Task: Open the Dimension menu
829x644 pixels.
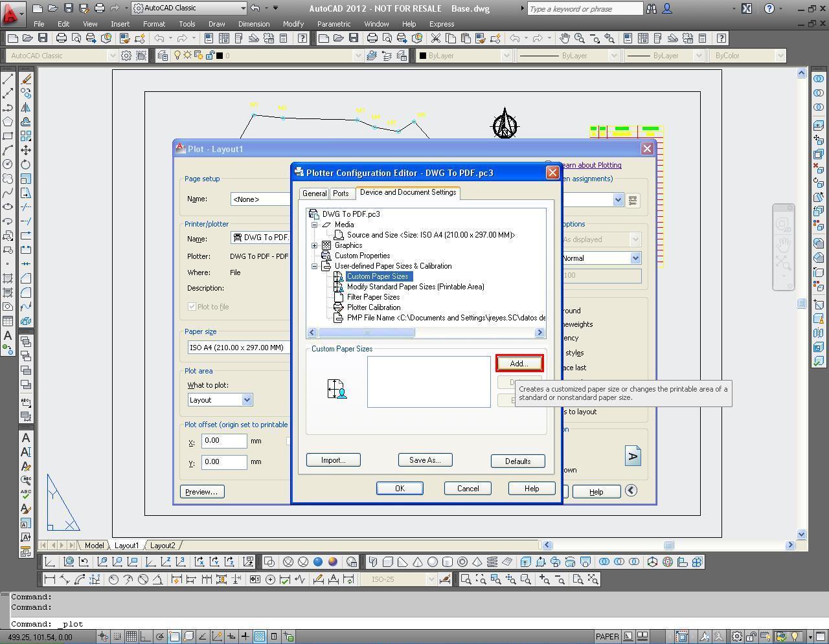Action: click(253, 24)
